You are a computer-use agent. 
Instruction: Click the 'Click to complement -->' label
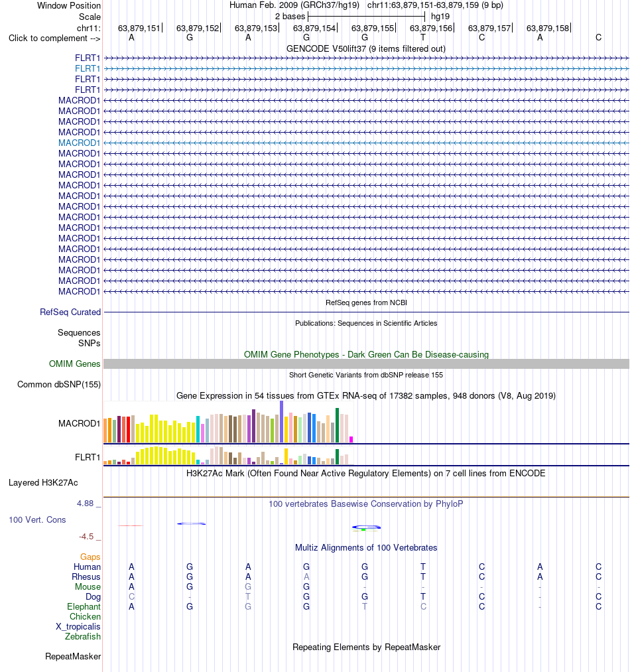(x=54, y=38)
